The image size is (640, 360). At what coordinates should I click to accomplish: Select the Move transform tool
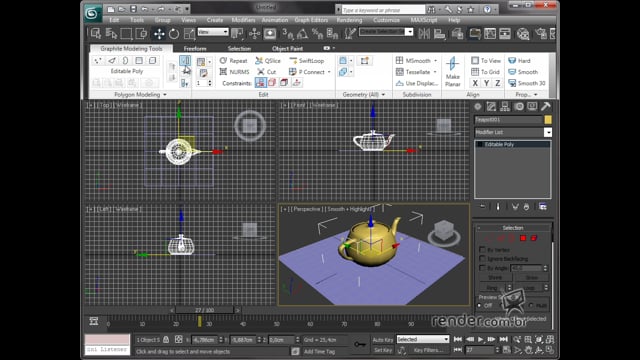pyautogui.click(x=159, y=33)
